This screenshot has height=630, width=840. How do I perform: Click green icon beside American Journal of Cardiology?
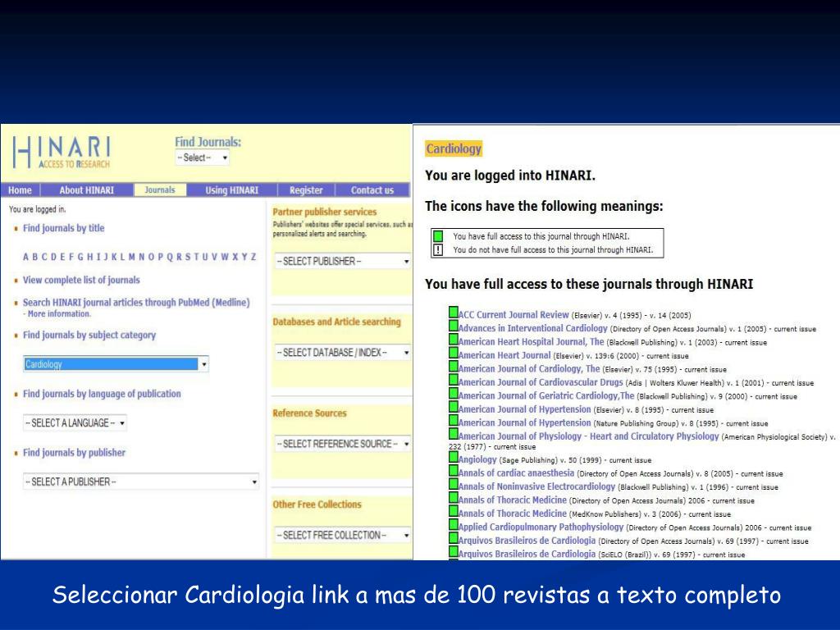point(453,367)
